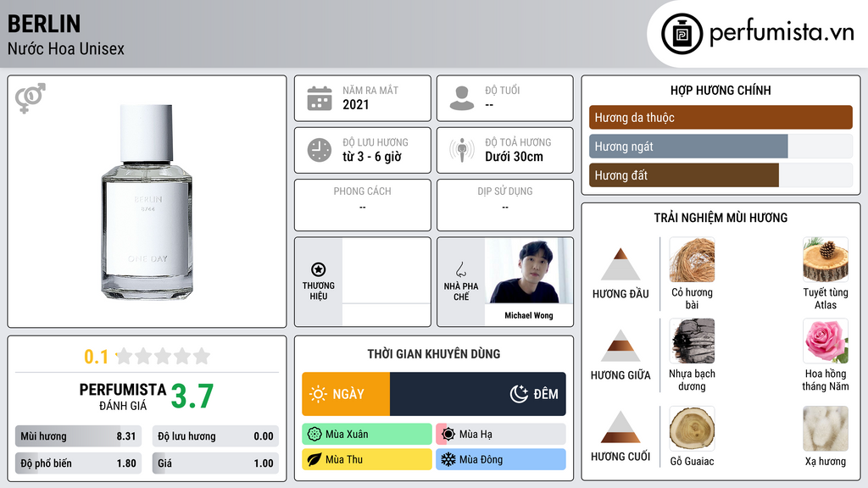The image size is (868, 488).
Task: Click the person silhouette icon beside Độ tuổi
Action: tap(462, 98)
